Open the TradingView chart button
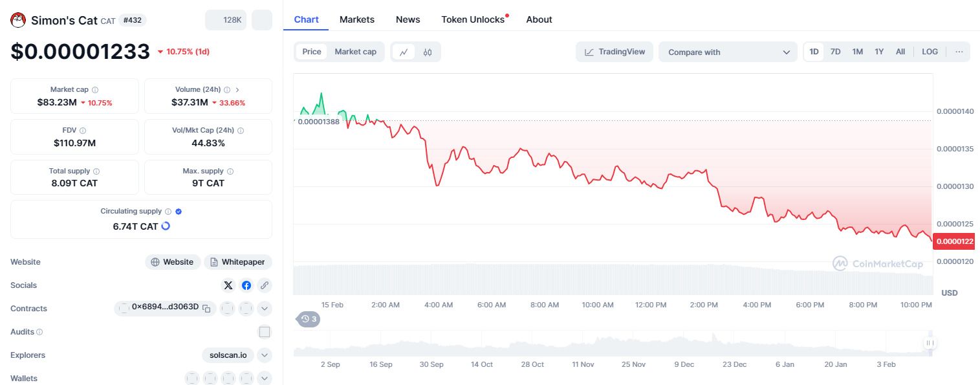 615,52
